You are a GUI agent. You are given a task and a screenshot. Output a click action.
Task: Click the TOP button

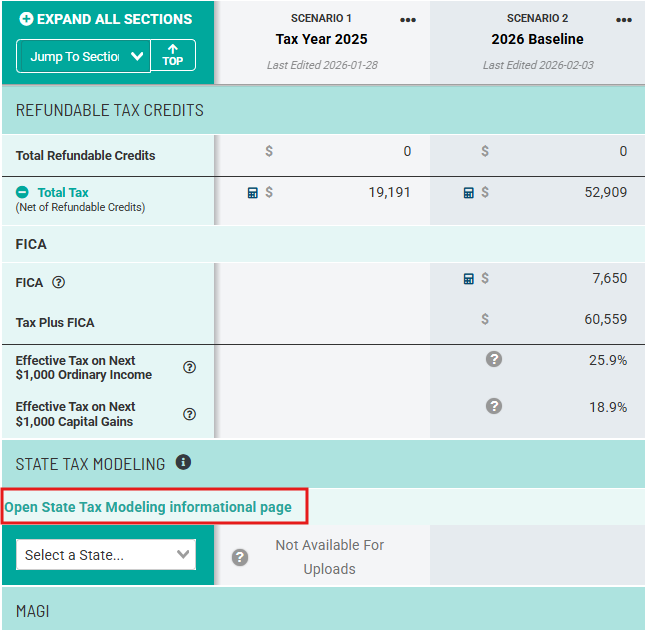(x=173, y=55)
